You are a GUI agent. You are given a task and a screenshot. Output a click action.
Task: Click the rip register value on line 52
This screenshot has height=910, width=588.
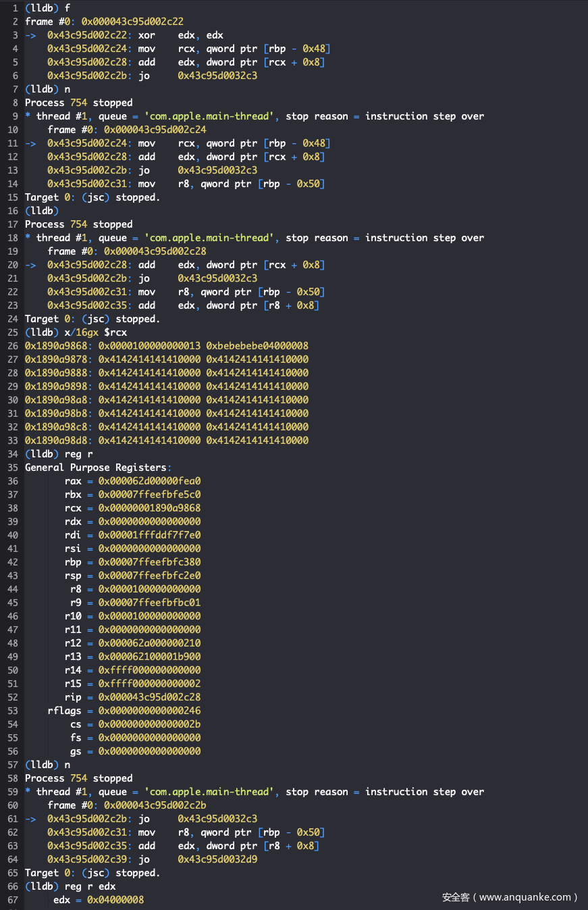(x=149, y=697)
